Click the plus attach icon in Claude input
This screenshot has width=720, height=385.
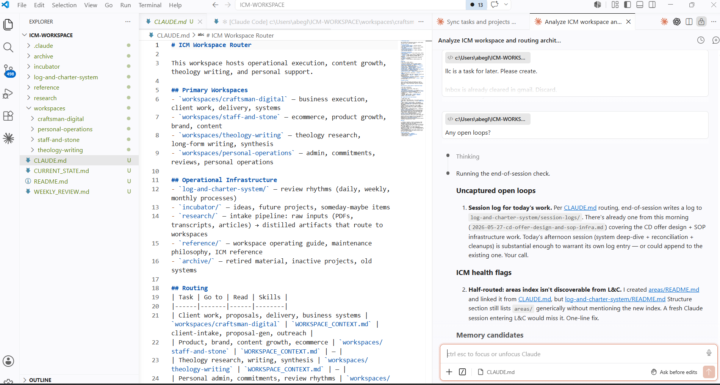[449, 372]
